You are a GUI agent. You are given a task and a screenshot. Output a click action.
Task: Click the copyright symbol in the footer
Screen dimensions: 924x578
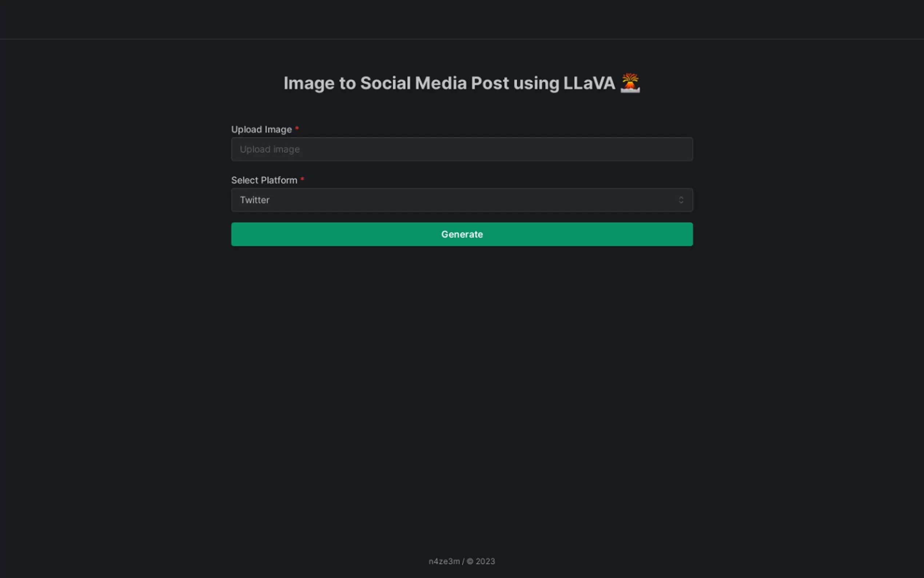point(470,561)
